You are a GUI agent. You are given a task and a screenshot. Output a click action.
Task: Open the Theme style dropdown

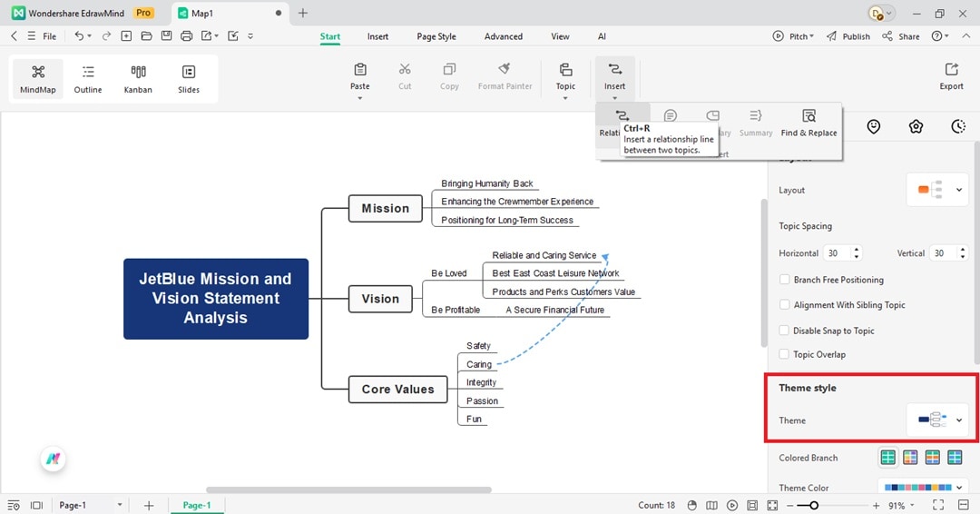click(x=936, y=420)
